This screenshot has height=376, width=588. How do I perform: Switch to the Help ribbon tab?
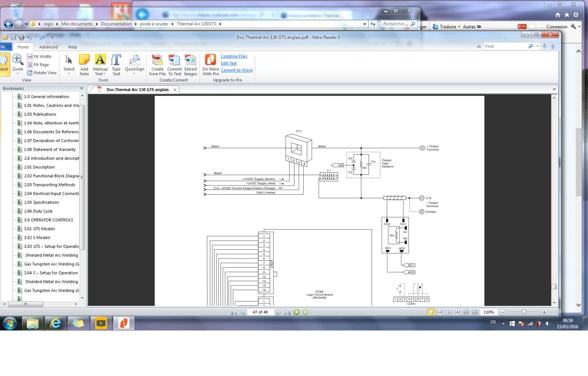click(x=73, y=47)
